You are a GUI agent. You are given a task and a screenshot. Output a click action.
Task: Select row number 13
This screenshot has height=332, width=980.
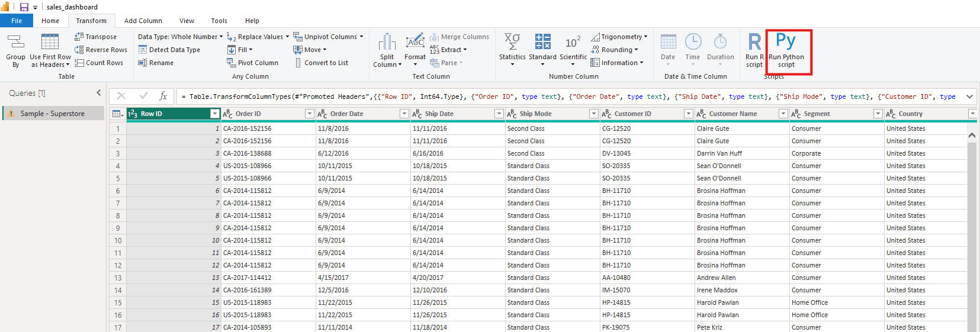(118, 278)
